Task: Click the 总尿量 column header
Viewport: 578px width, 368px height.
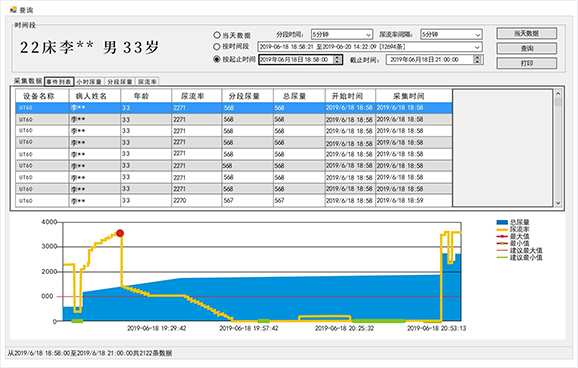Action: pyautogui.click(x=299, y=96)
